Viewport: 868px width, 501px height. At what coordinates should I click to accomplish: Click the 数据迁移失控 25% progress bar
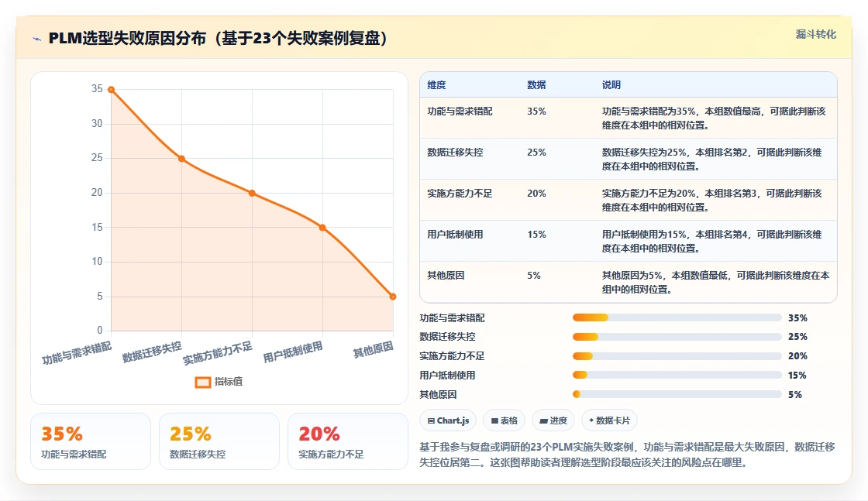pyautogui.click(x=677, y=337)
